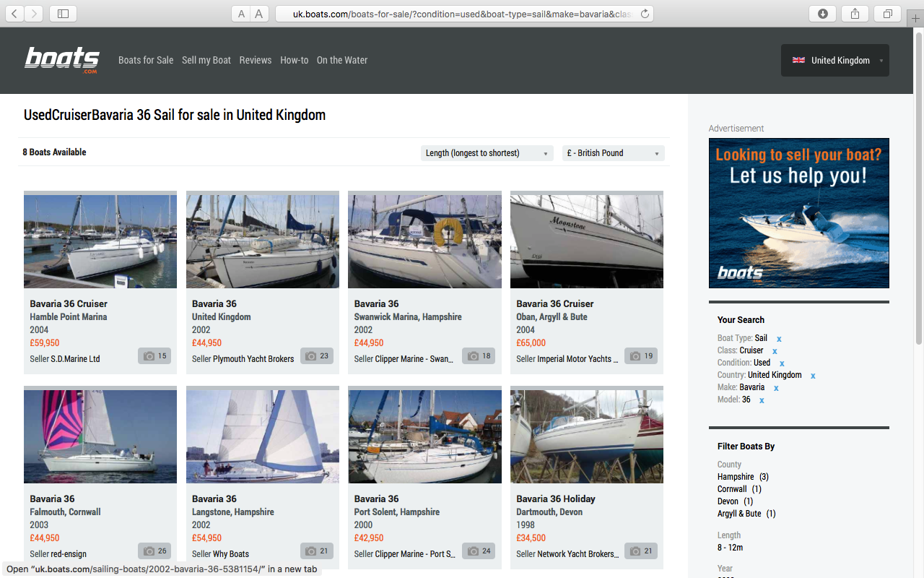Open Bavaria 36 Holiday listing title
The image size is (924, 578).
(556, 499)
